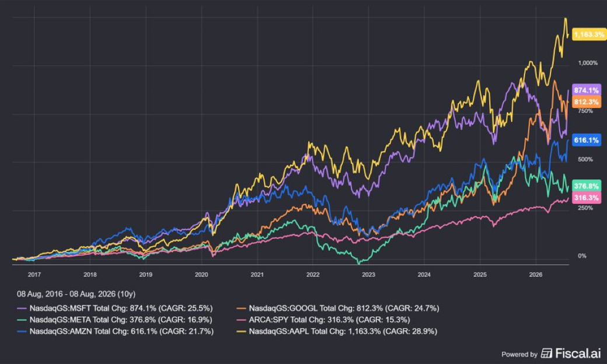Image resolution: width=607 pixels, height=364 pixels.
Task: Click the GOOGL orange legend color line
Action: 241,309
